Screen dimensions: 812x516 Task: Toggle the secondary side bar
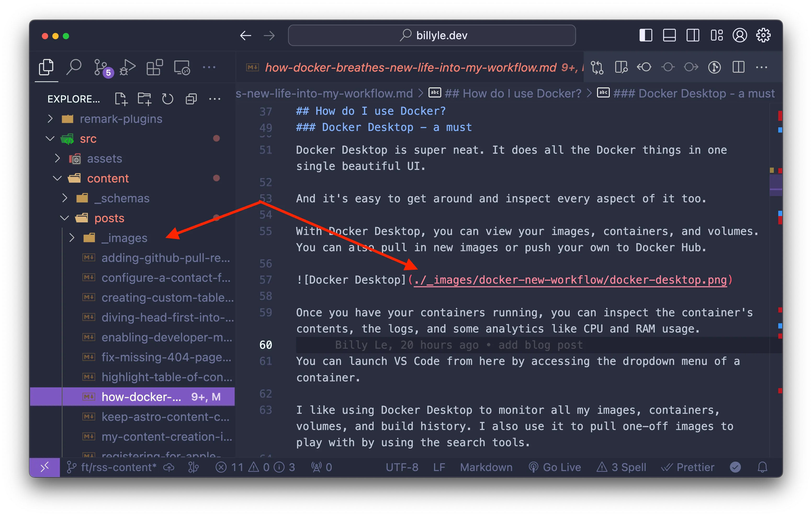[x=693, y=35]
